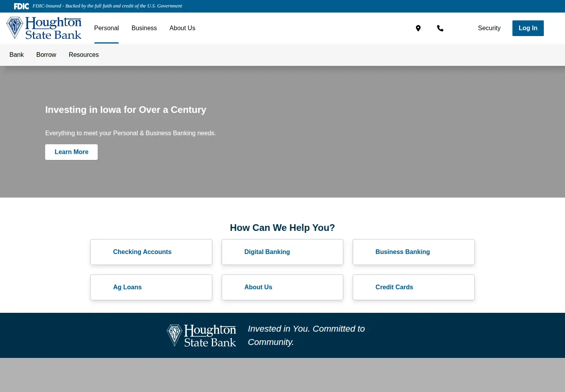
Task: Click the Houghton State Bank header logo
Action: point(44,28)
